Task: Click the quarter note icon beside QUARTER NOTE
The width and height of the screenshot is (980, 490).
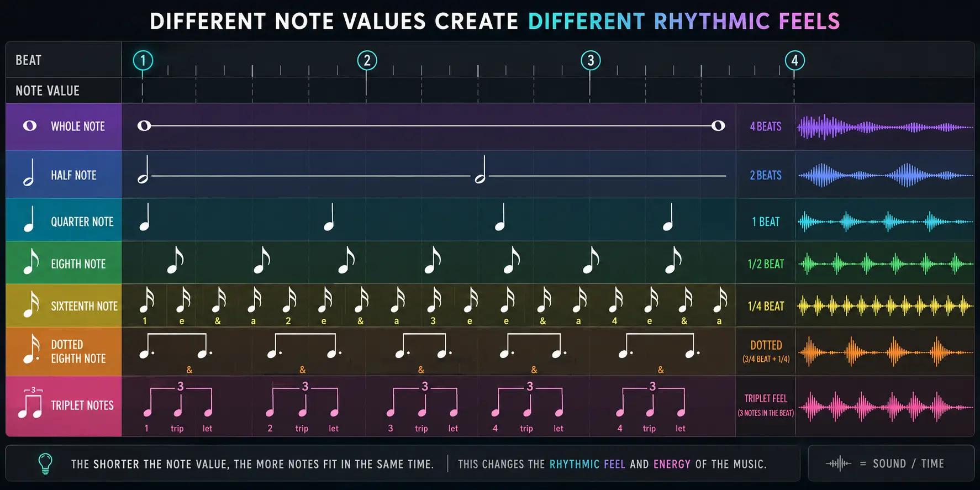Action: (29, 219)
